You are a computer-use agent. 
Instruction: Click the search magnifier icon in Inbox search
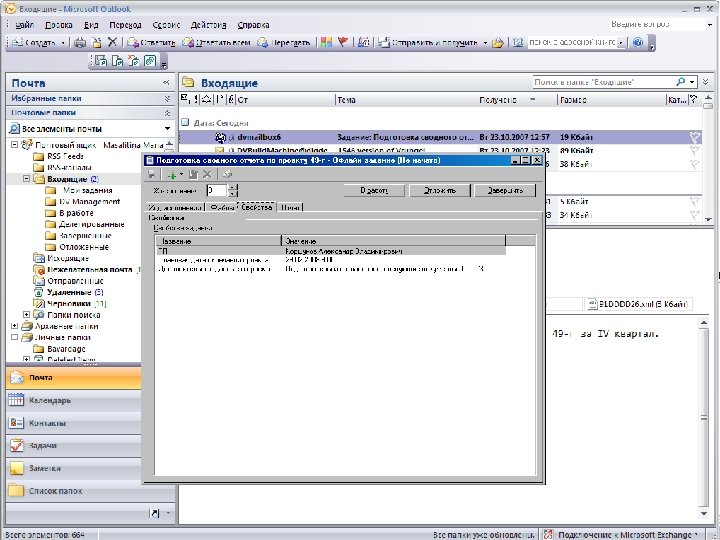point(681,82)
